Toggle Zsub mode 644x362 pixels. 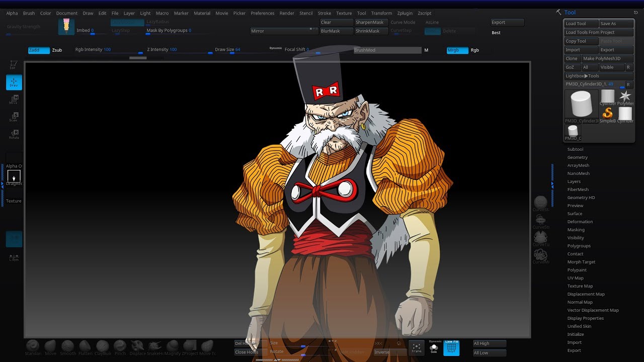click(57, 50)
